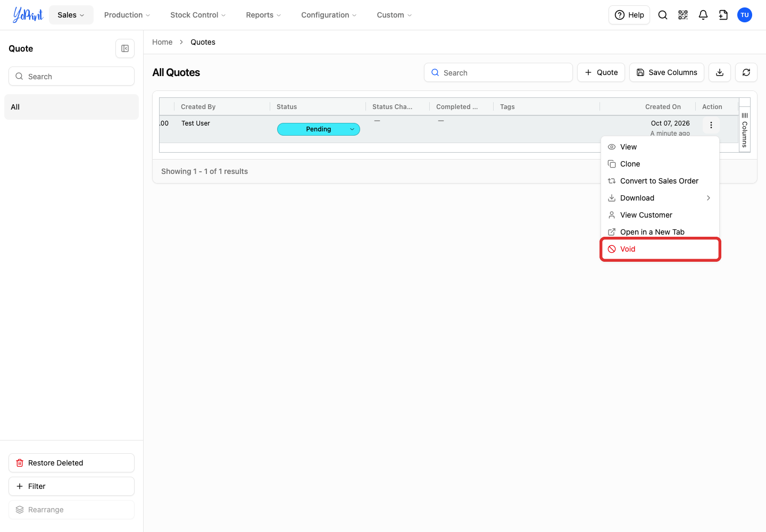Add a Filter in the sidebar
The height and width of the screenshot is (532, 766).
pos(71,486)
